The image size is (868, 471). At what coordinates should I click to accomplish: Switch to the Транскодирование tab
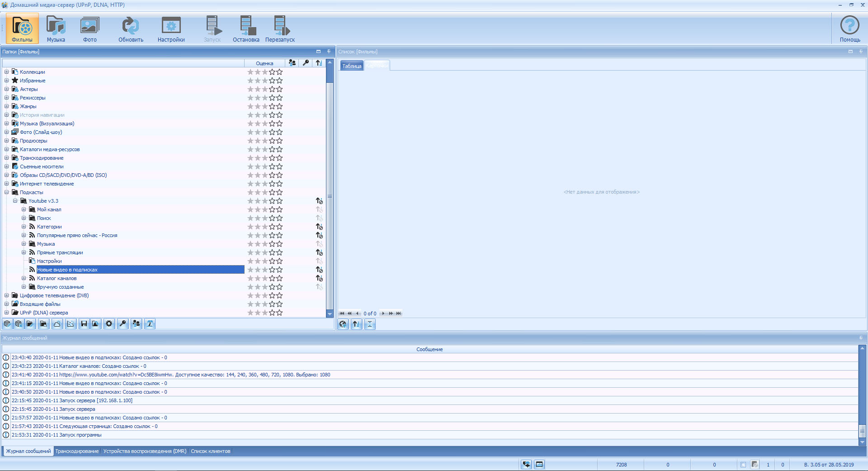(77, 451)
